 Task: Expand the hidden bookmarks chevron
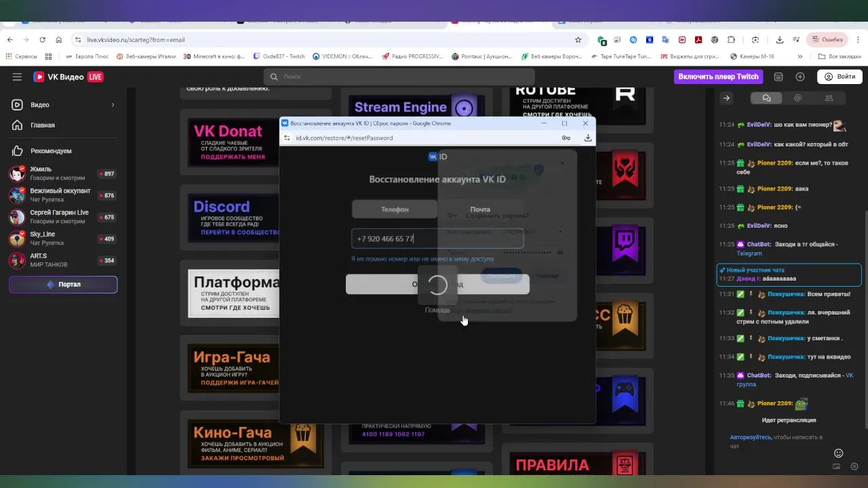pos(800,57)
